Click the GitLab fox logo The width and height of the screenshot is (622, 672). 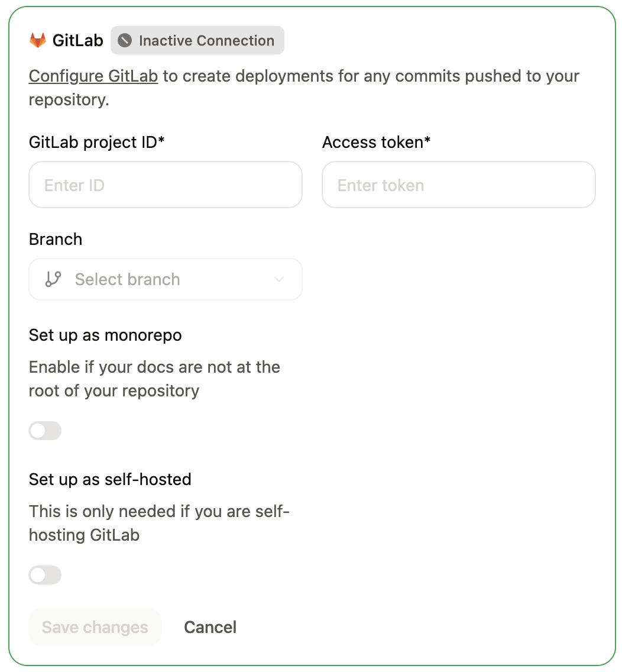tap(38, 40)
